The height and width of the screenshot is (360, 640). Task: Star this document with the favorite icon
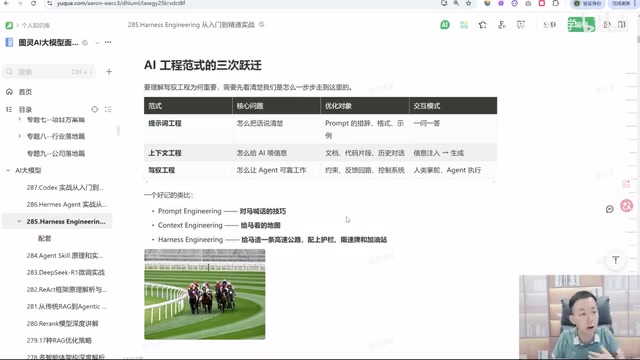(x=483, y=25)
